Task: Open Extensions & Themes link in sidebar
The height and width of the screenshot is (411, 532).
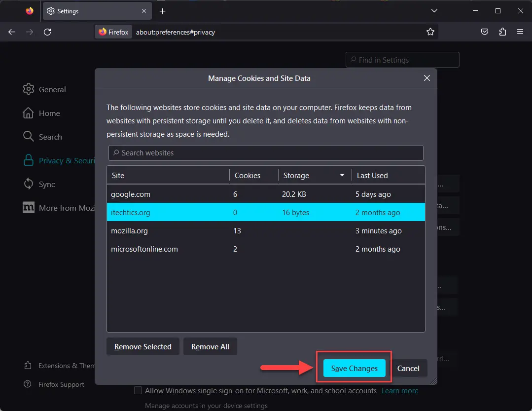Action: (59, 366)
